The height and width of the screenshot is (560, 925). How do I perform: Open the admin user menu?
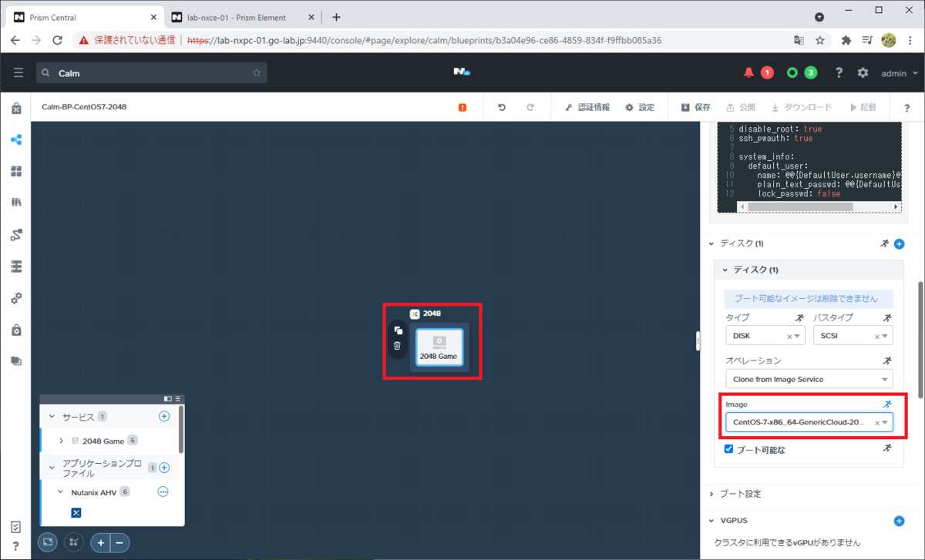[900, 73]
